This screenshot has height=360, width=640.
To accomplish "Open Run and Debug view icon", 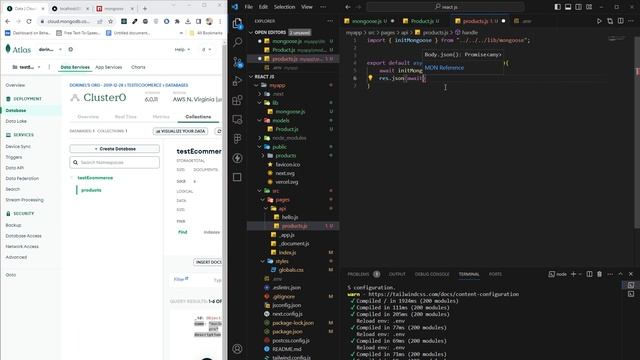I will pyautogui.click(x=237, y=81).
